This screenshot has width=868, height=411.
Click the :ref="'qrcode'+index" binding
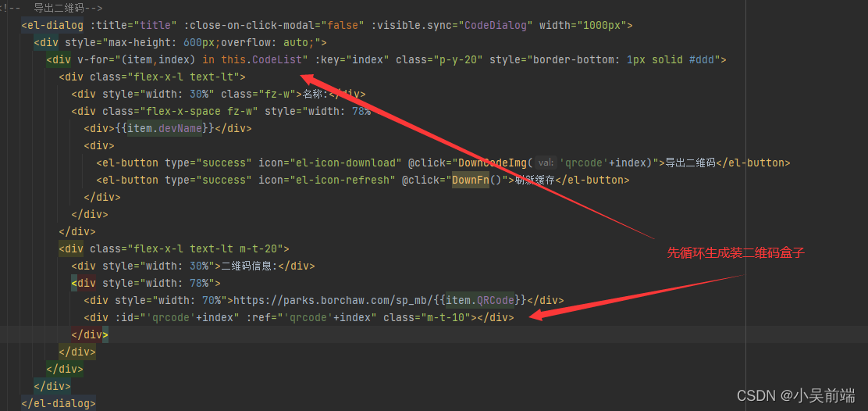point(311,316)
